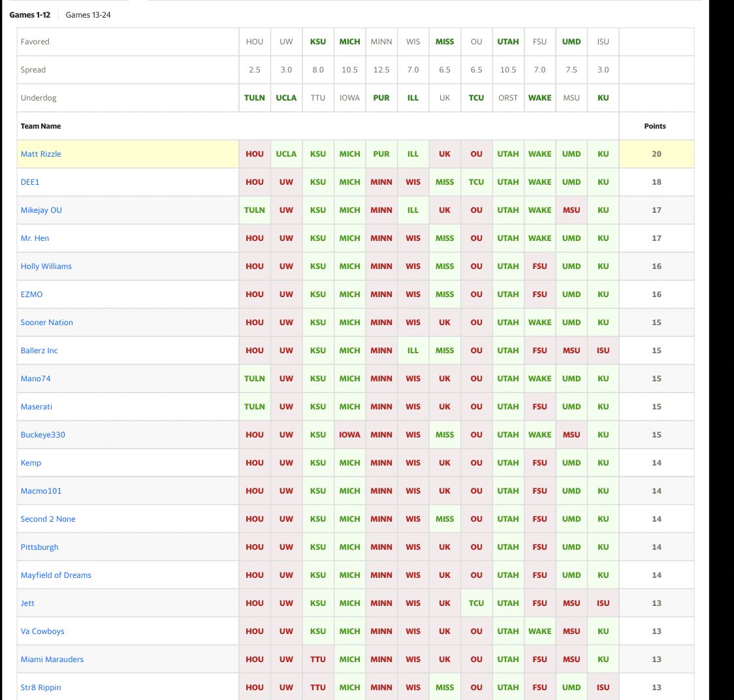Screen dimensions: 734x700
Task: Open the Pittsburgh team link
Action: pyautogui.click(x=39, y=547)
